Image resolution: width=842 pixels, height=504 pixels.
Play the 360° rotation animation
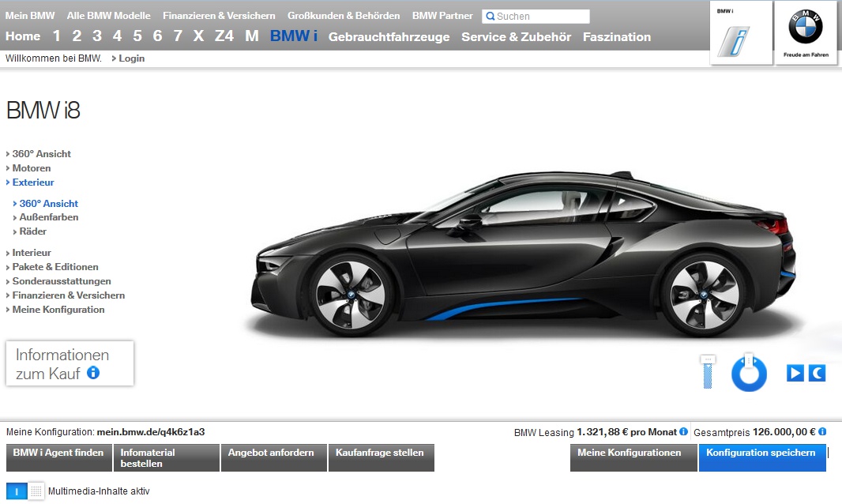[795, 373]
